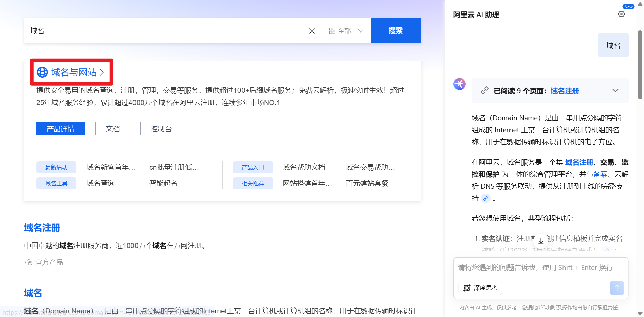Open the 域名 search result heading
The image size is (644, 317).
33,293
